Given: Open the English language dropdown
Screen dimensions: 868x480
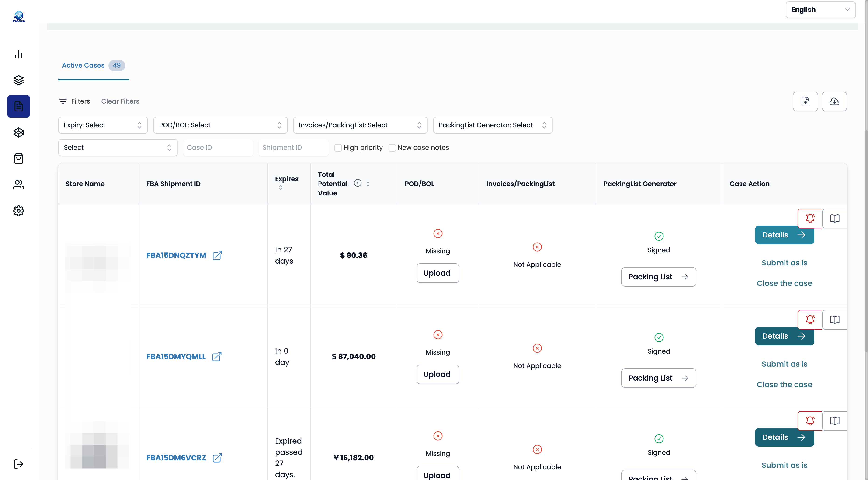Looking at the screenshot, I should (x=820, y=10).
